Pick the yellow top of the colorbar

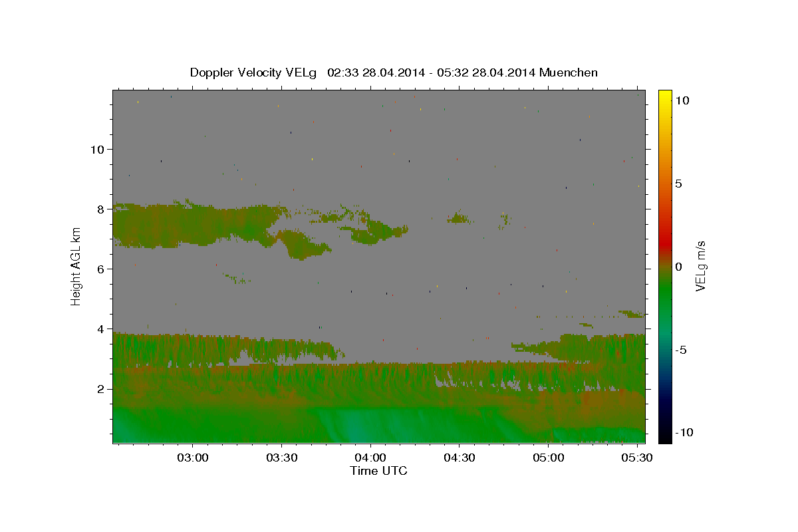click(664, 96)
